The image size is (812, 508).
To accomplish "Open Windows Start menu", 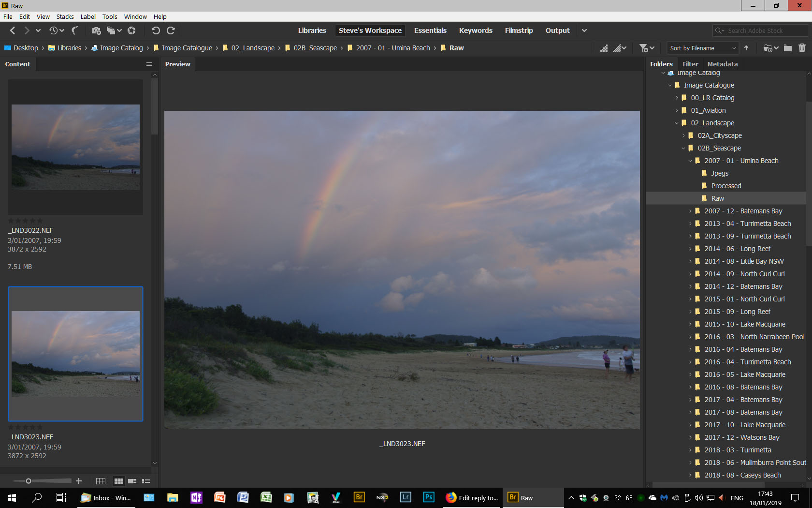I will [x=12, y=497].
